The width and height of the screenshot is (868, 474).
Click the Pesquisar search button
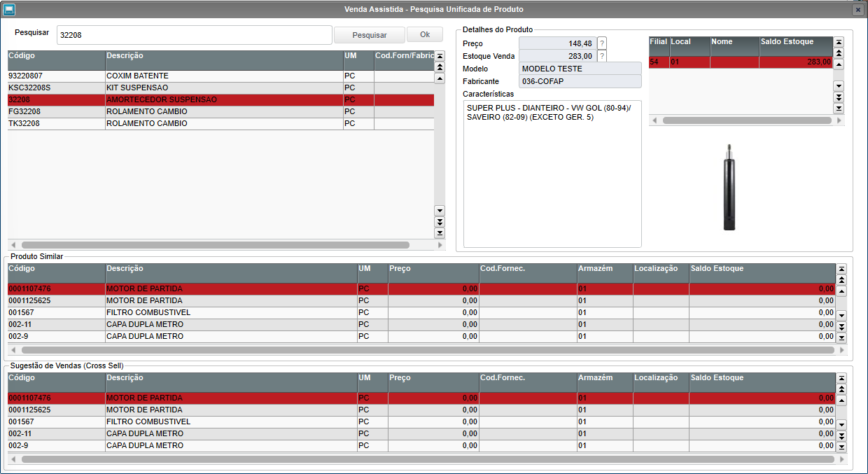click(370, 35)
